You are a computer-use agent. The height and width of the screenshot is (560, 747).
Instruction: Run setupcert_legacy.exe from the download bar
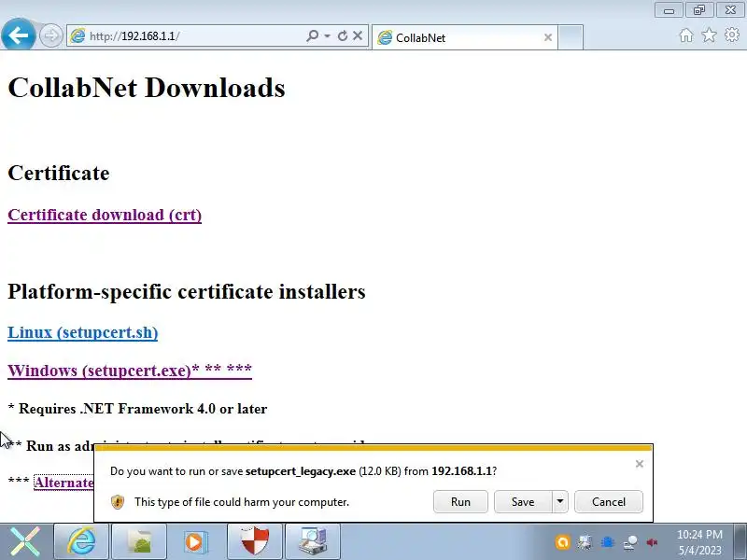coord(460,502)
